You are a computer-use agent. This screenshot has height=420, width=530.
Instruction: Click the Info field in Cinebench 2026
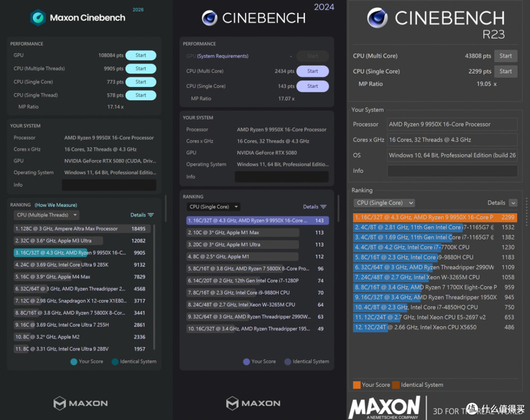tap(109, 185)
